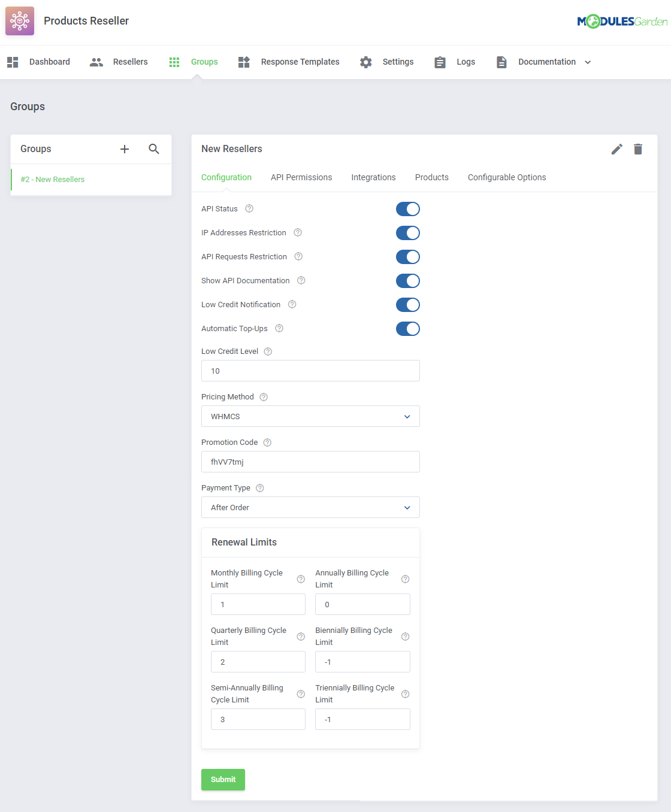Show help for Semi-Annually Billing Cycle Limit
The image size is (671, 812).
(301, 694)
